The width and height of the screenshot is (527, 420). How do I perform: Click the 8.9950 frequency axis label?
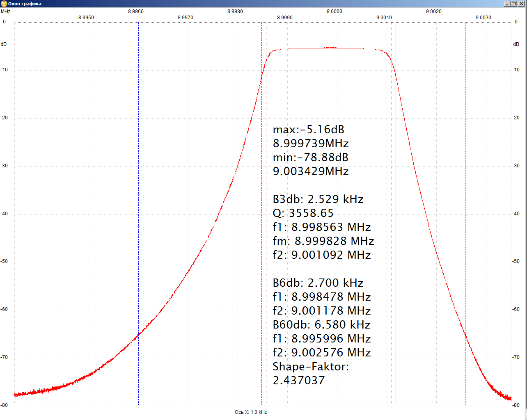pyautogui.click(x=86, y=18)
